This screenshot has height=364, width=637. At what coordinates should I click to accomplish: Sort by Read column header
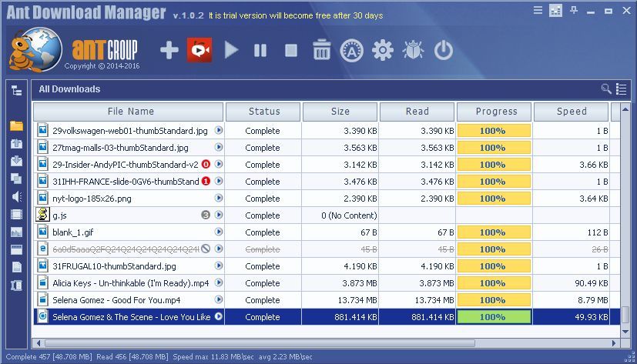(x=417, y=112)
